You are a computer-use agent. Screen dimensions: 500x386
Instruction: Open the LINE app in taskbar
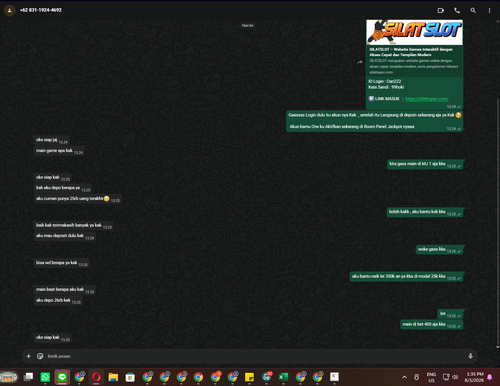tap(62, 377)
